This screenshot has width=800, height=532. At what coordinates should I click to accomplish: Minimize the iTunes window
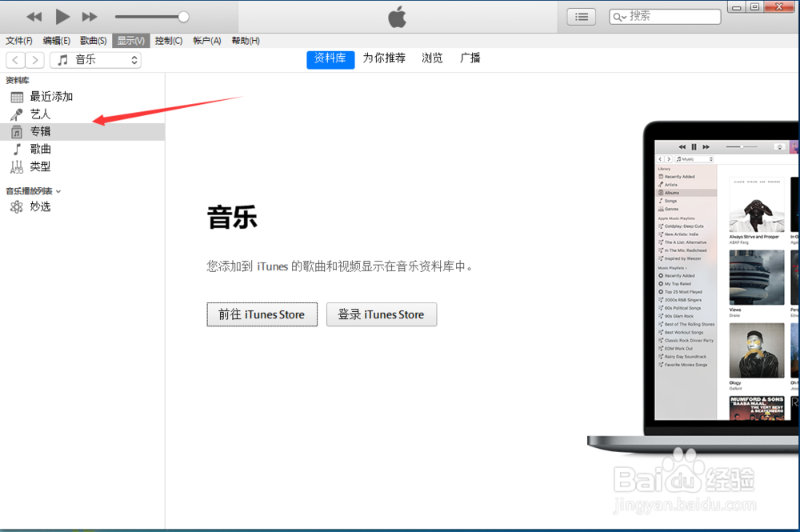pyautogui.click(x=736, y=7)
